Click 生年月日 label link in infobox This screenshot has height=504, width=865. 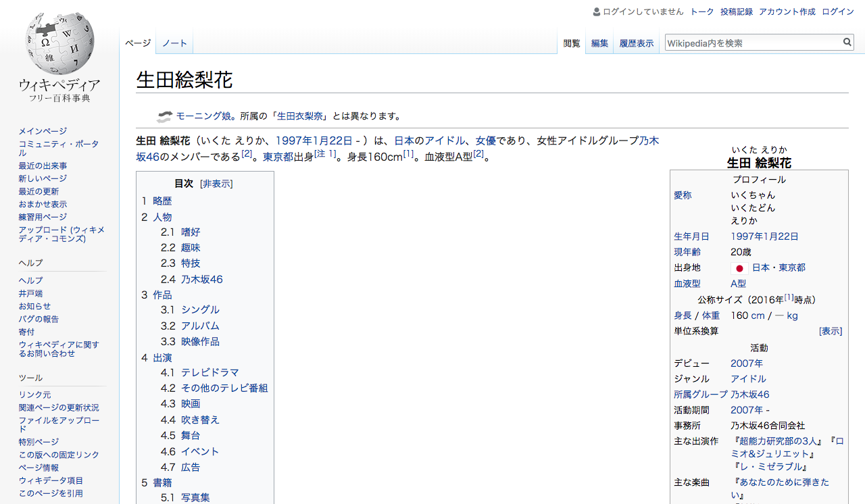(691, 236)
